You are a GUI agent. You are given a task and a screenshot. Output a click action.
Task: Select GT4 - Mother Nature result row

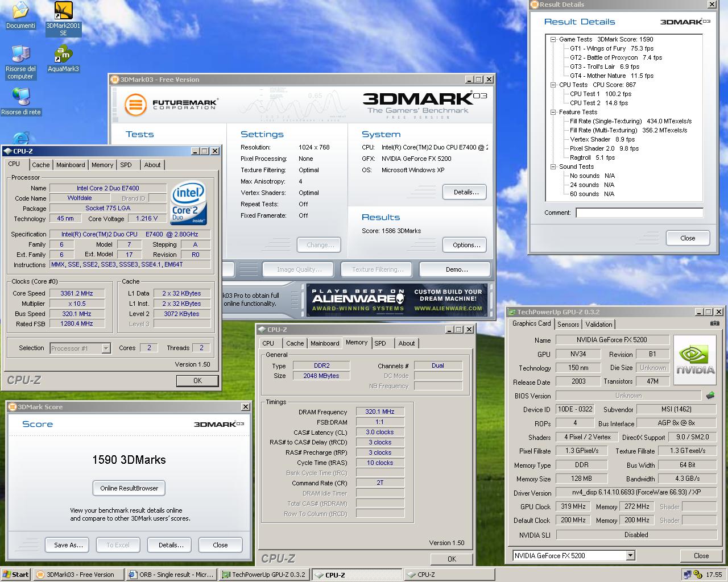point(611,76)
